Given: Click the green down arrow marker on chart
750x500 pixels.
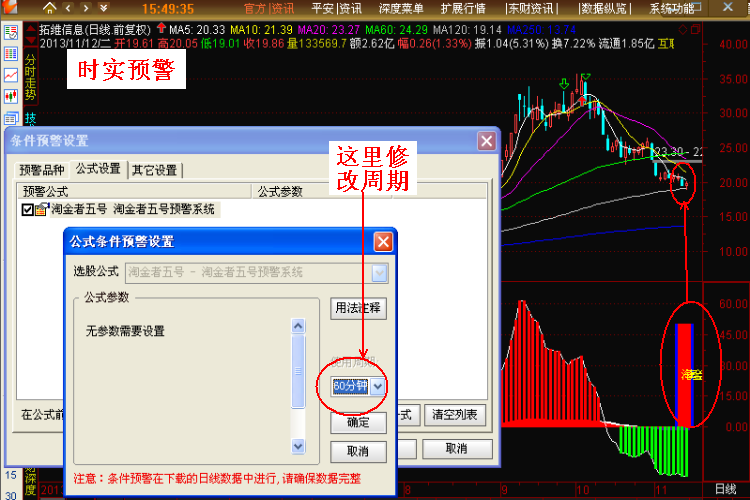Looking at the screenshot, I should (x=564, y=84).
